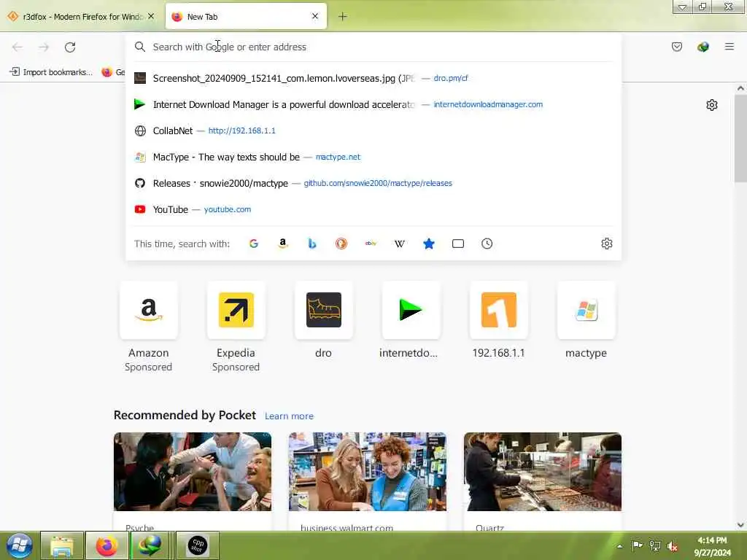Open the Internet Download Manager extension icon
Viewport: 747px width, 560px height.
(703, 47)
